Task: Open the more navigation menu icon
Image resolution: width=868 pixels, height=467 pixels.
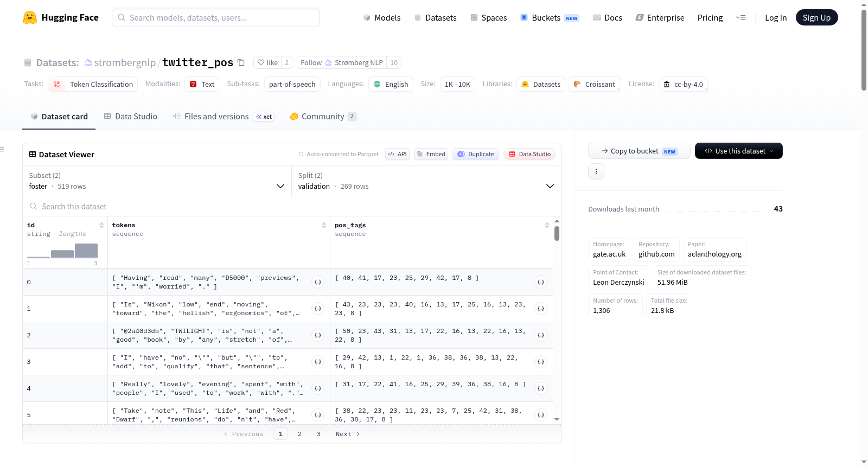Action: 741,17
